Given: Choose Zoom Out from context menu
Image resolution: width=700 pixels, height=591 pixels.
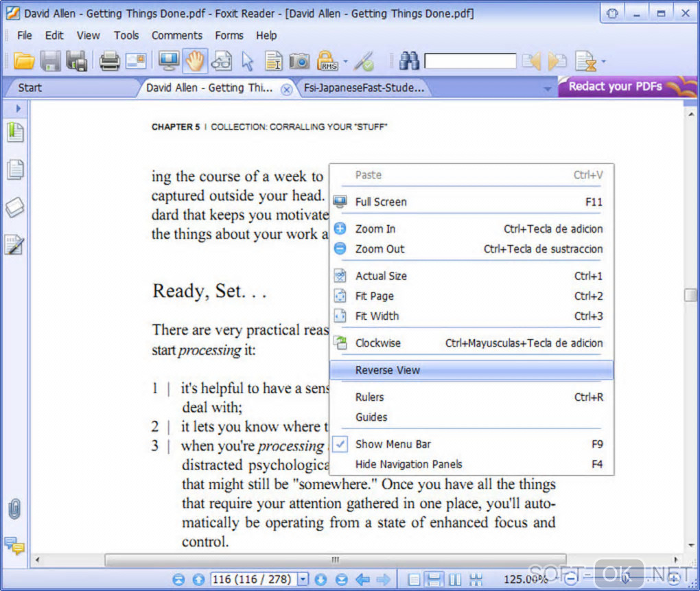Looking at the screenshot, I should [474, 249].
